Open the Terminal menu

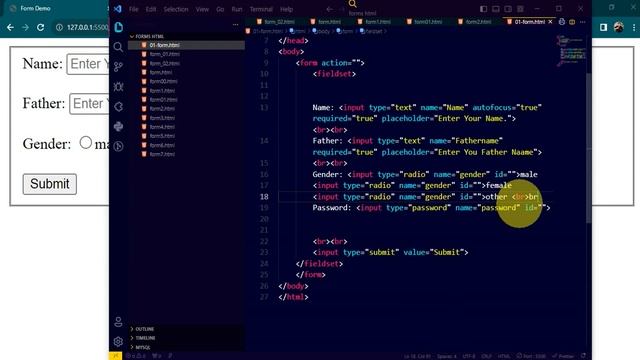[x=261, y=9]
